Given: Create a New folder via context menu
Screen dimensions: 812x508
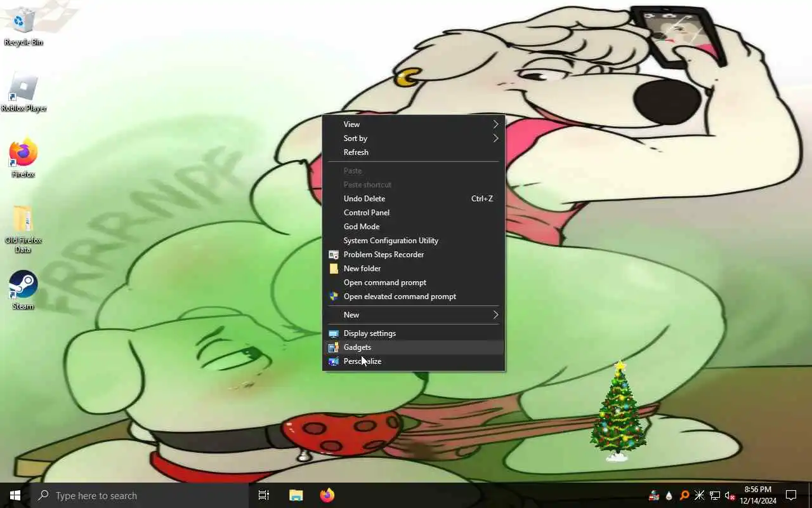Looking at the screenshot, I should (414, 269).
